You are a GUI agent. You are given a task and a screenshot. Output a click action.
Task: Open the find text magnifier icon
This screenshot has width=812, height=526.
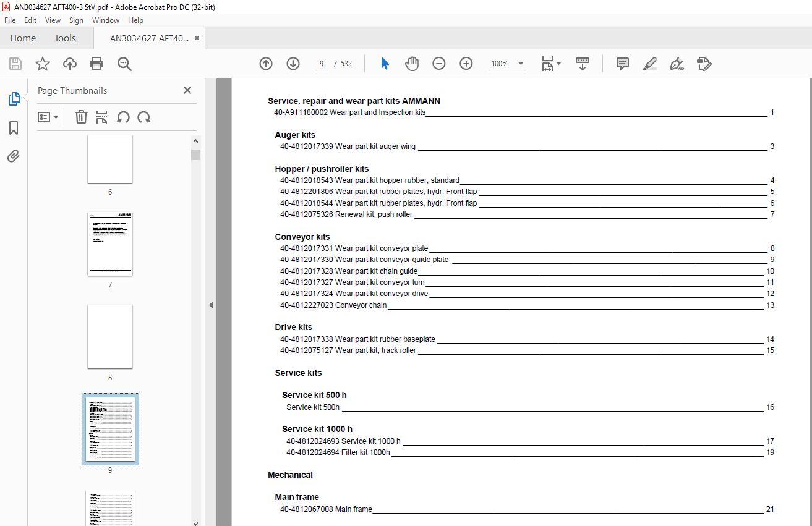pyautogui.click(x=124, y=64)
